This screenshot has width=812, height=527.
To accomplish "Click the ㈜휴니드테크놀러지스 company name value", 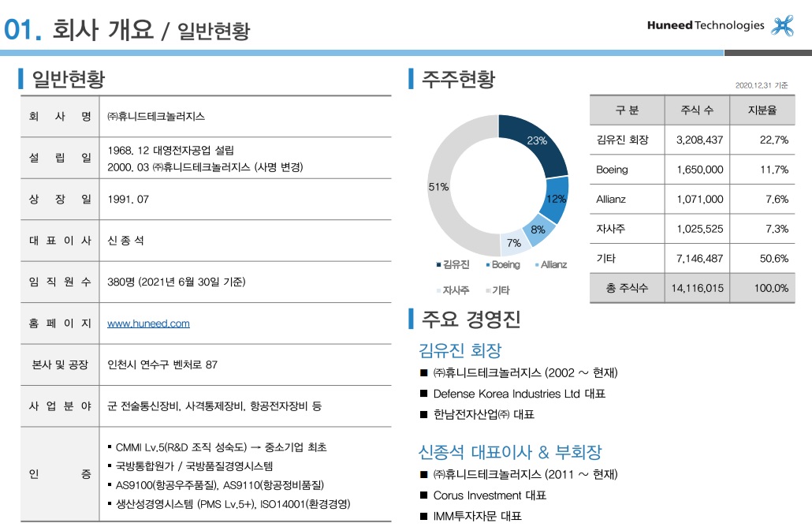I will (x=156, y=116).
